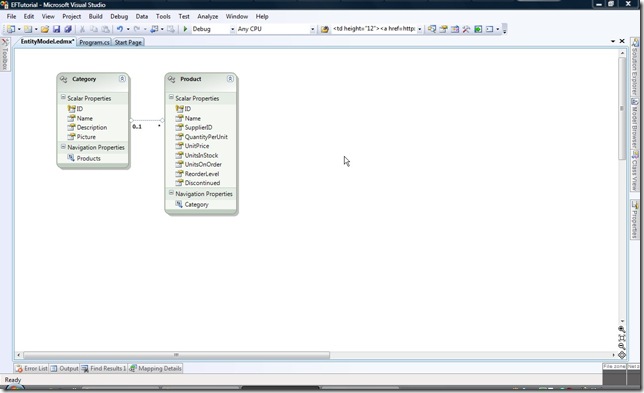The width and height of the screenshot is (644, 393).
Task: Open the Data menu
Action: (142, 16)
